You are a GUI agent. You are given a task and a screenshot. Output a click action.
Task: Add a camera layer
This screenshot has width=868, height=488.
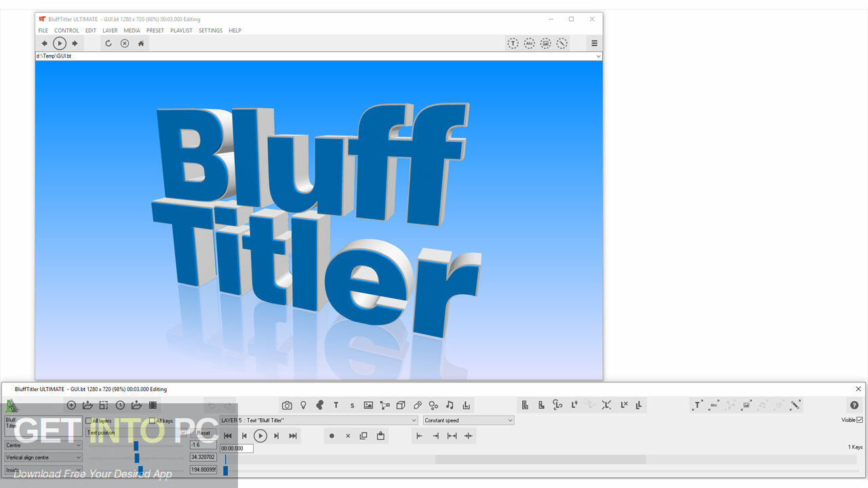coord(287,405)
